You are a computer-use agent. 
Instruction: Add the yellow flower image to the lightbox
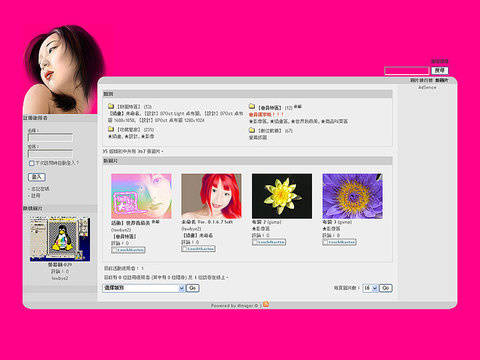tap(269, 242)
